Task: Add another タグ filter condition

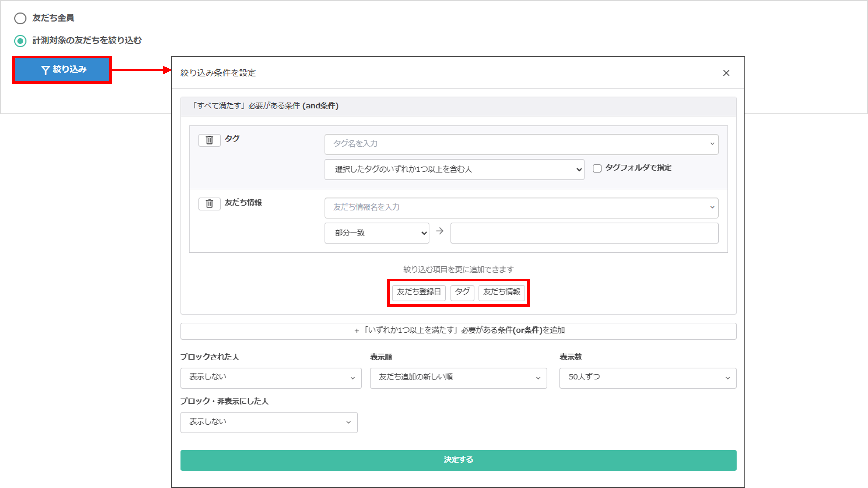Action: pyautogui.click(x=462, y=293)
